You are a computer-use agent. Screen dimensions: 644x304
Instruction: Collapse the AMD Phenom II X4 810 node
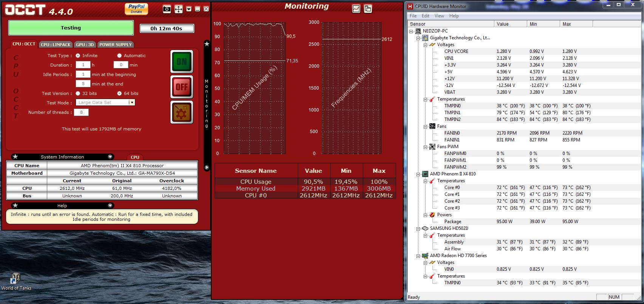(x=418, y=174)
